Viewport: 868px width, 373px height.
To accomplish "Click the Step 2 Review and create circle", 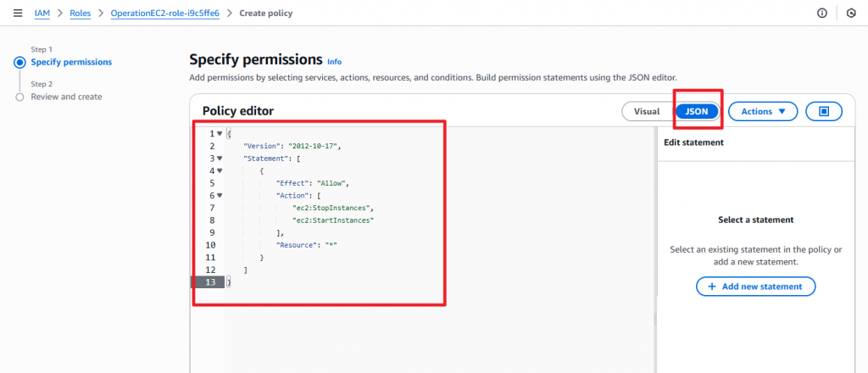I will pyautogui.click(x=19, y=97).
